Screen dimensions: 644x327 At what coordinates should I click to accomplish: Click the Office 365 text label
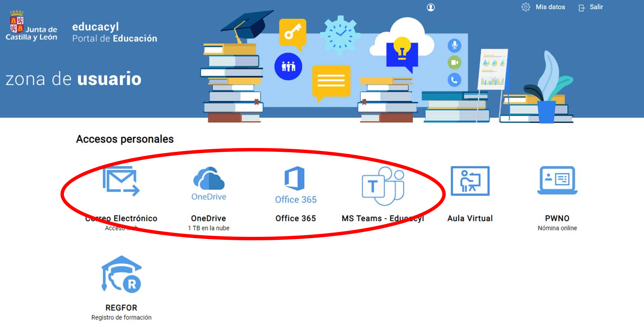[296, 218]
